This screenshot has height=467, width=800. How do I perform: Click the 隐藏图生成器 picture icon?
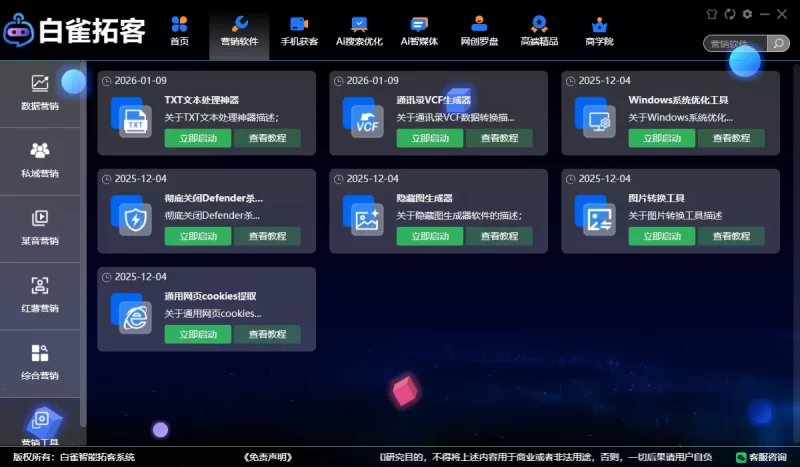pos(364,215)
